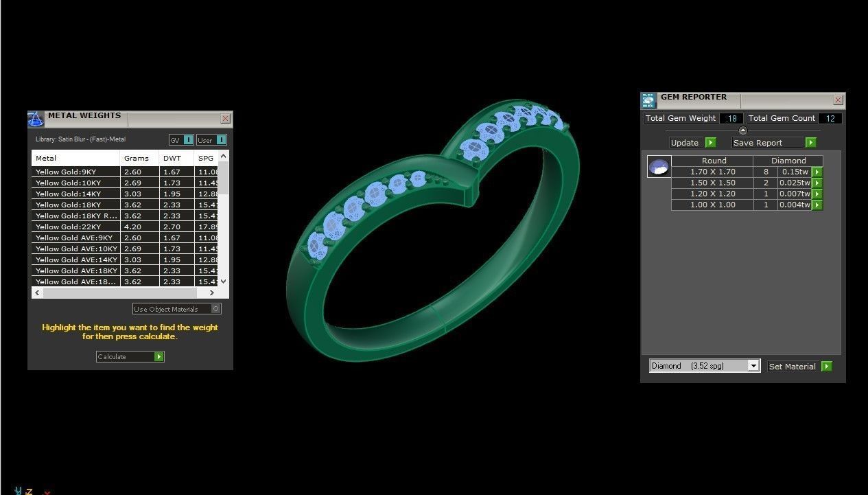Toggle the User library switch
Screen dimensions: 868x495
pos(221,140)
